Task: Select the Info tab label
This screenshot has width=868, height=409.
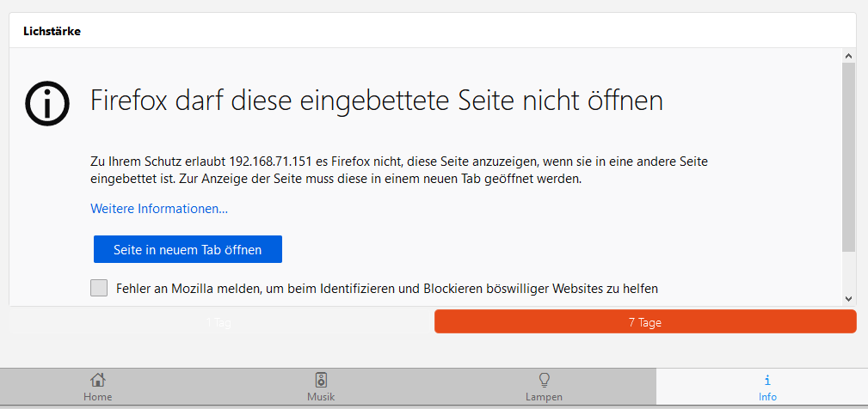Action: (767, 397)
